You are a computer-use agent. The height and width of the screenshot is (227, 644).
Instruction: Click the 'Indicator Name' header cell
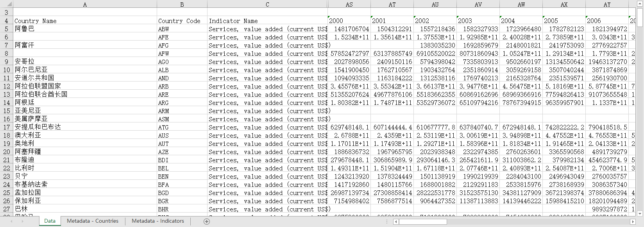point(267,21)
